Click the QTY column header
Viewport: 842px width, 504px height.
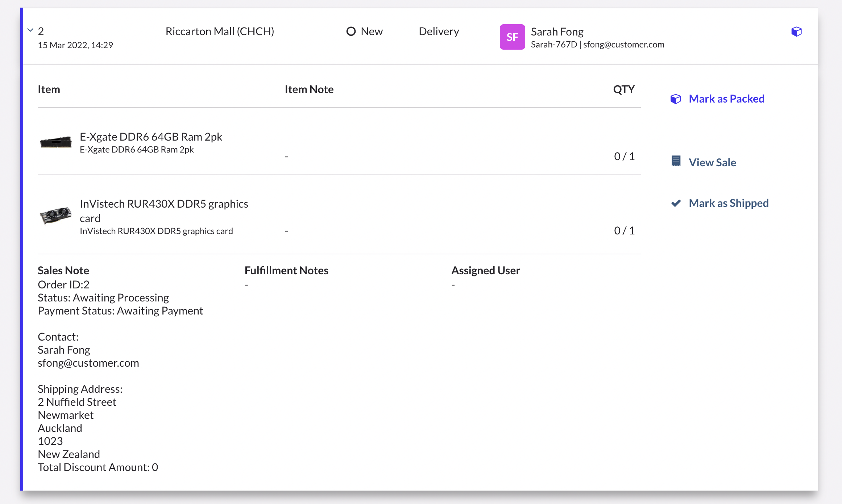point(624,89)
